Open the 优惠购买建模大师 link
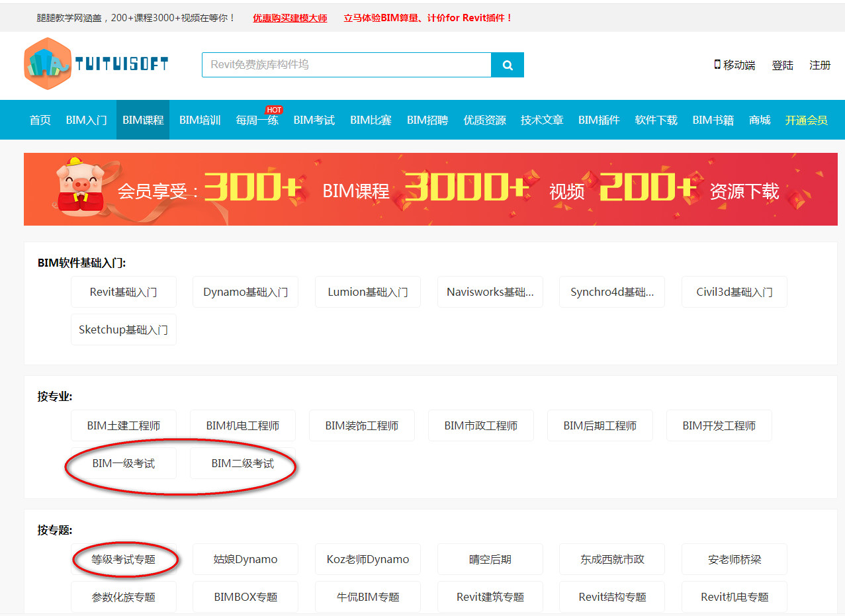Image resolution: width=845 pixels, height=616 pixels. 290,18
